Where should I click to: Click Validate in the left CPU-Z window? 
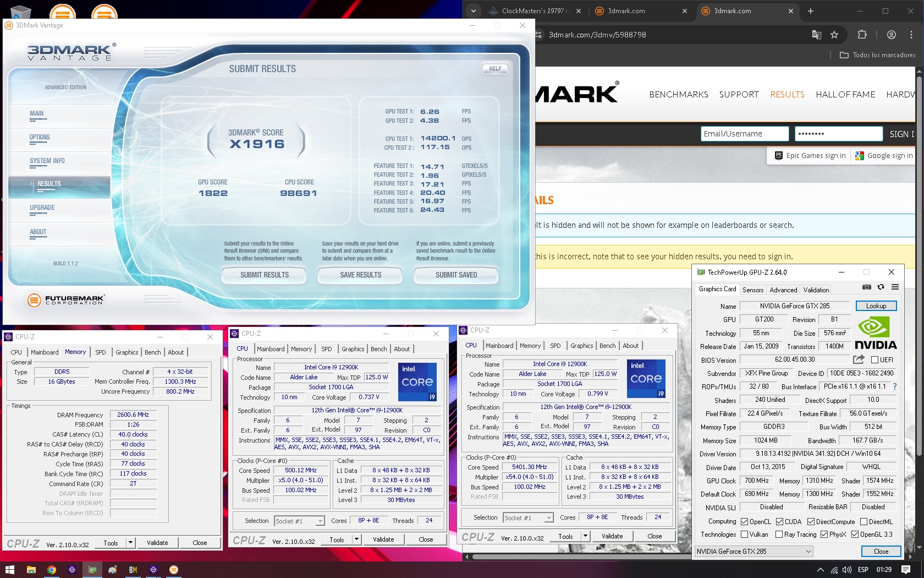(x=157, y=543)
